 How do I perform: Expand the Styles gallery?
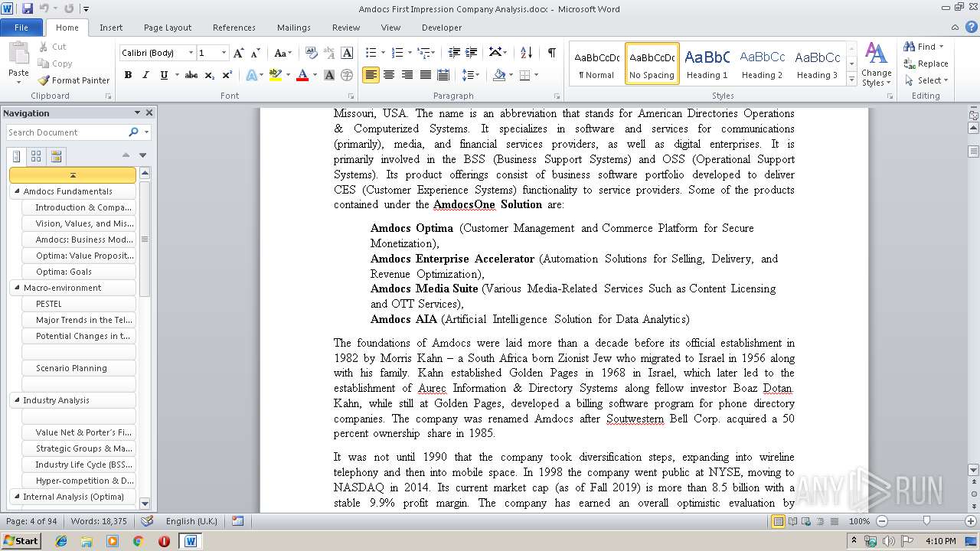tap(851, 80)
